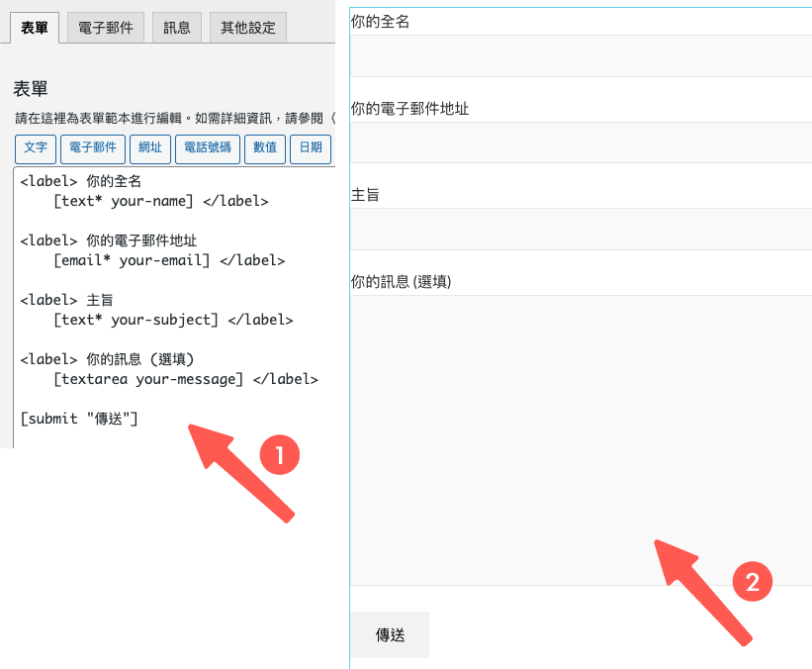The height and width of the screenshot is (669, 812).
Task: Insert a 文字 tag with the button
Action: pos(36,148)
